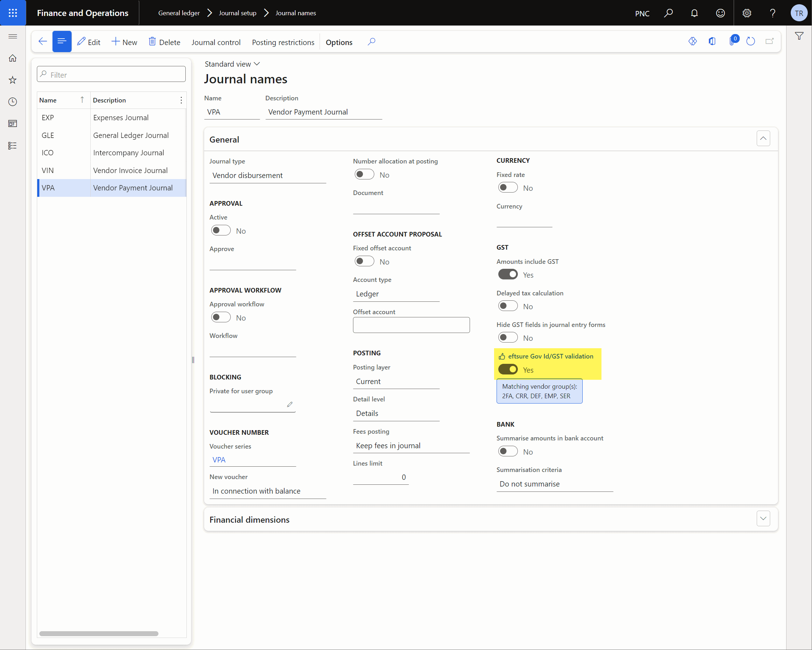Open the Standard view dropdown
Viewport: 812px width, 650px height.
click(x=232, y=64)
